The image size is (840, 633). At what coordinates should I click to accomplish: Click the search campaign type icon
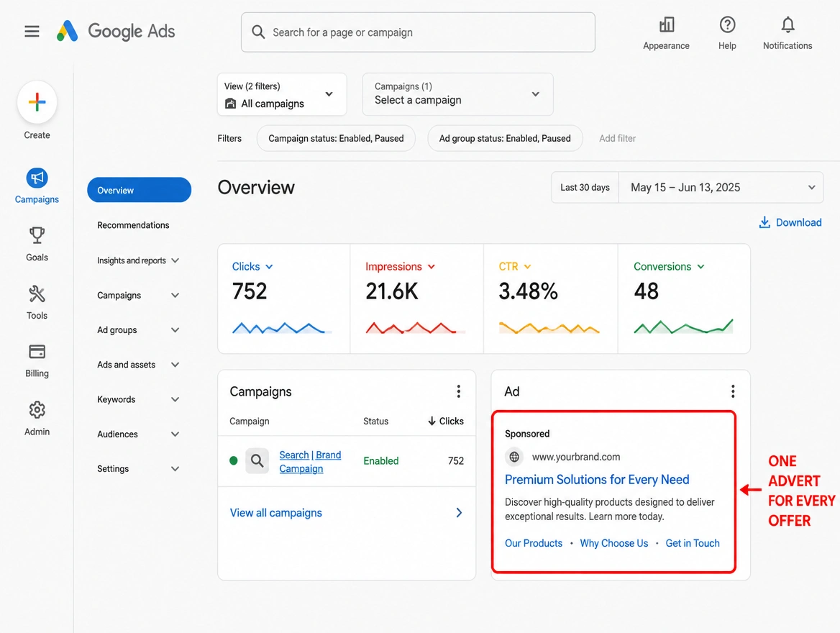pyautogui.click(x=257, y=460)
